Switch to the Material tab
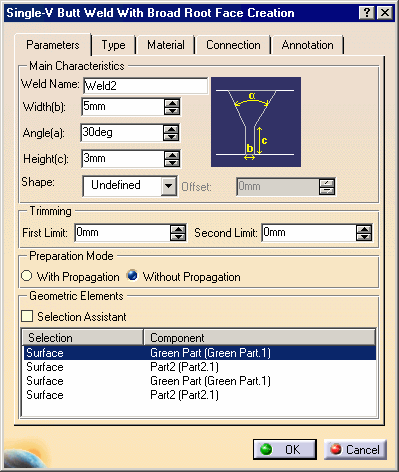 (x=166, y=45)
